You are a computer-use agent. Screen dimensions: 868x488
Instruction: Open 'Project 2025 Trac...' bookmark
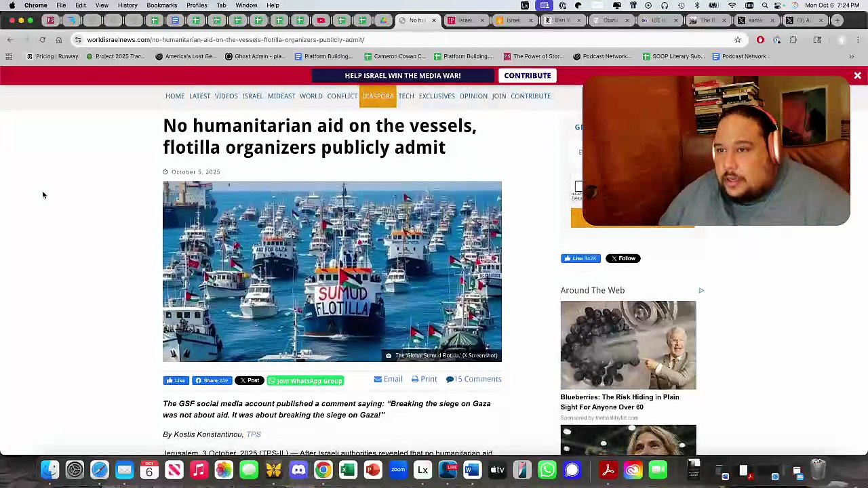[115, 56]
